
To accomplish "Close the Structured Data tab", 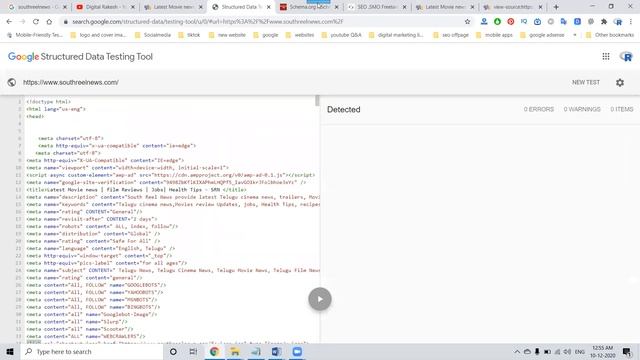I will pos(268,7).
